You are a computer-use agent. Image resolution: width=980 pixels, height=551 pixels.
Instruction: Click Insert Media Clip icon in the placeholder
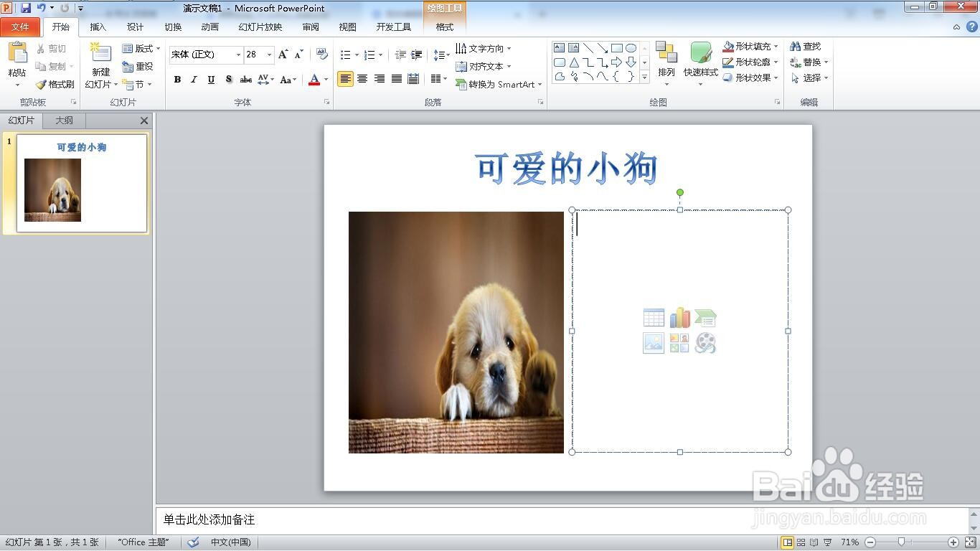[705, 343]
